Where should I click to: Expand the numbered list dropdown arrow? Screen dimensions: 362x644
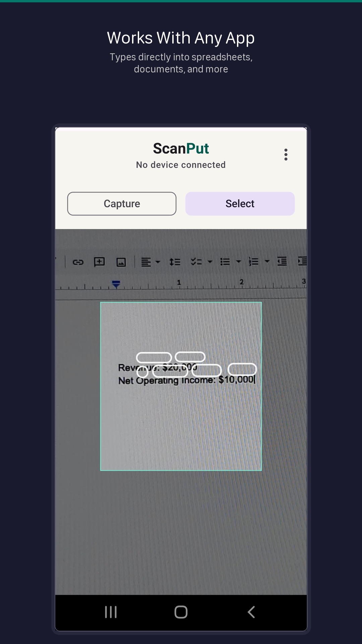(x=267, y=261)
